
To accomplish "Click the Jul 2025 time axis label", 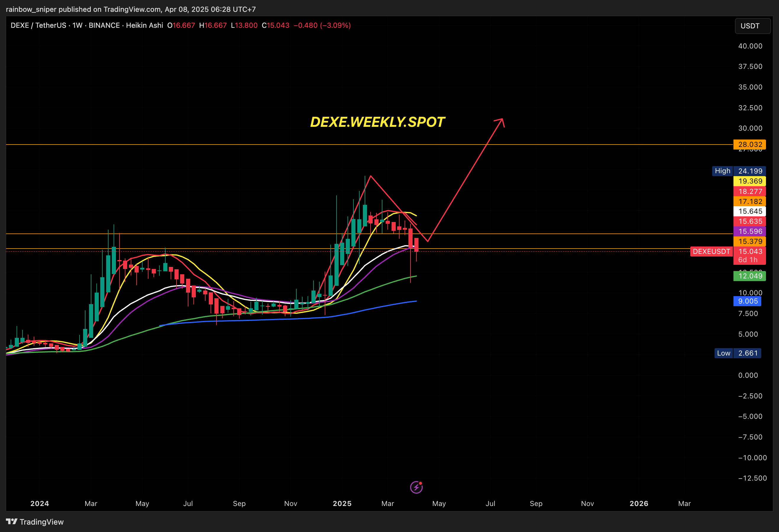I will (490, 504).
